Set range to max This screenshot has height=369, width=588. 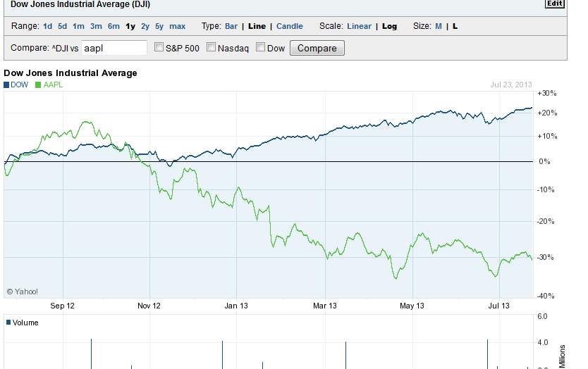(x=178, y=26)
